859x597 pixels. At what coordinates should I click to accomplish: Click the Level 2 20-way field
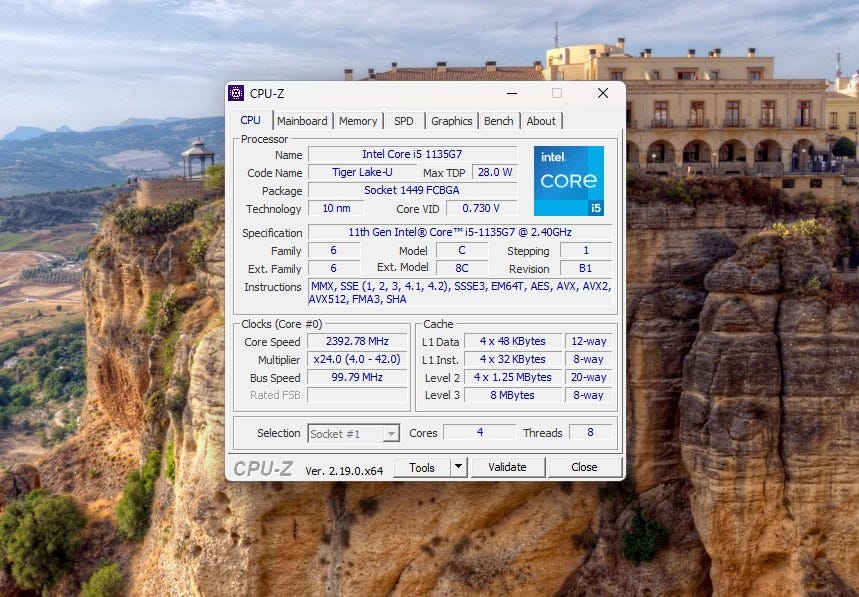[589, 377]
